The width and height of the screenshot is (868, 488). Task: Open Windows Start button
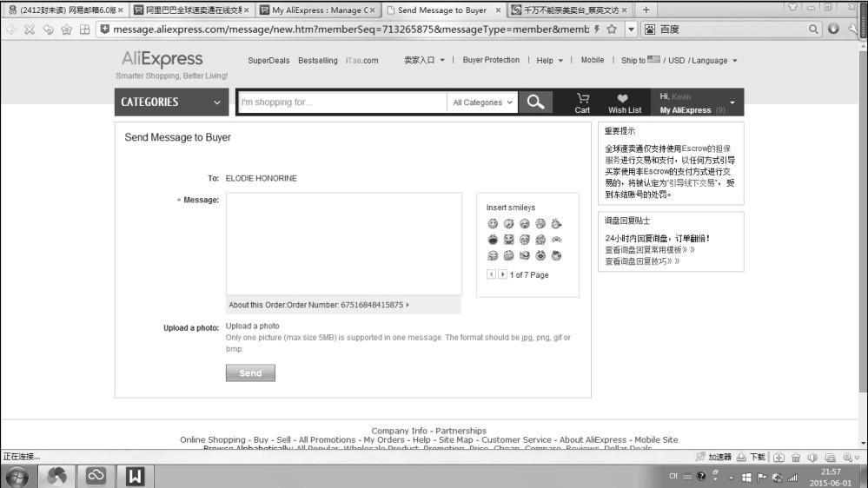17,477
